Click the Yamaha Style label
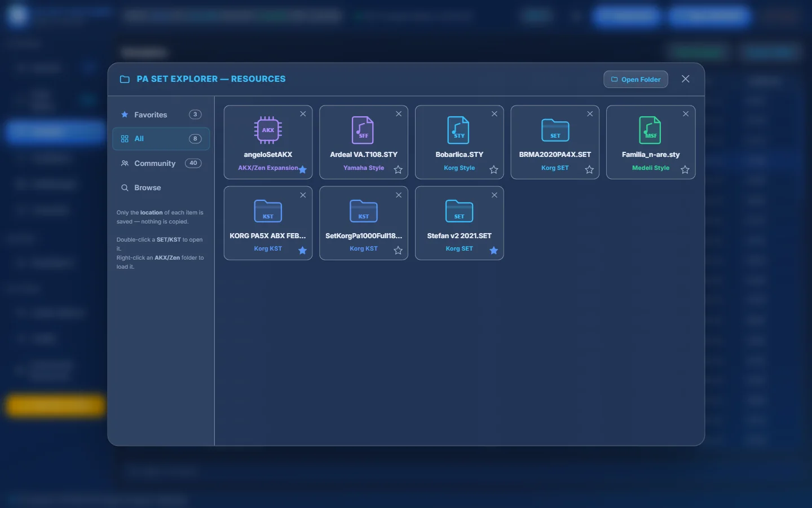The height and width of the screenshot is (508, 812). pos(364,168)
